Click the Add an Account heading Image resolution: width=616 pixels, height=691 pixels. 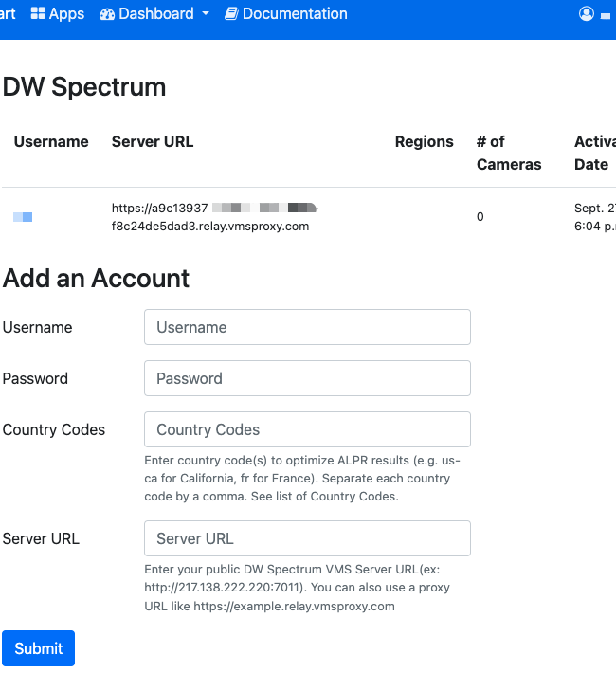pyautogui.click(x=96, y=279)
